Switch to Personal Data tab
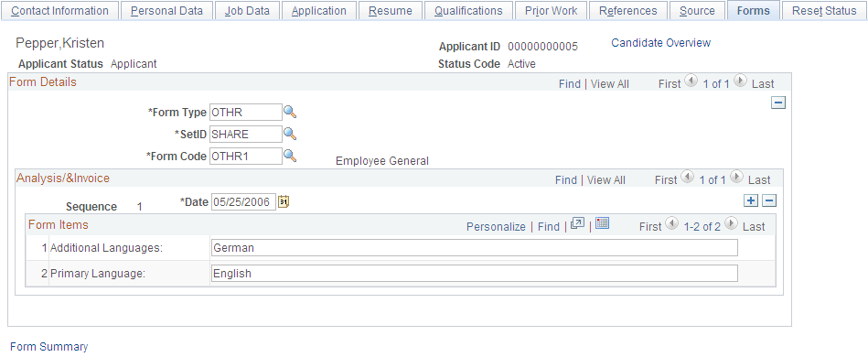Screen dimensions: 868x357 point(166,11)
